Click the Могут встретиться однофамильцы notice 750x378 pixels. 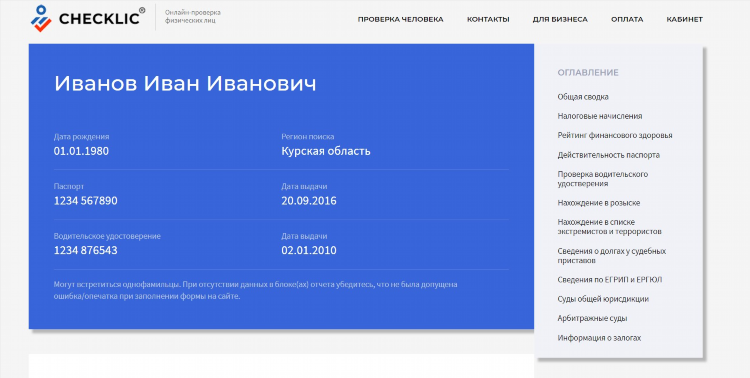tap(255, 290)
